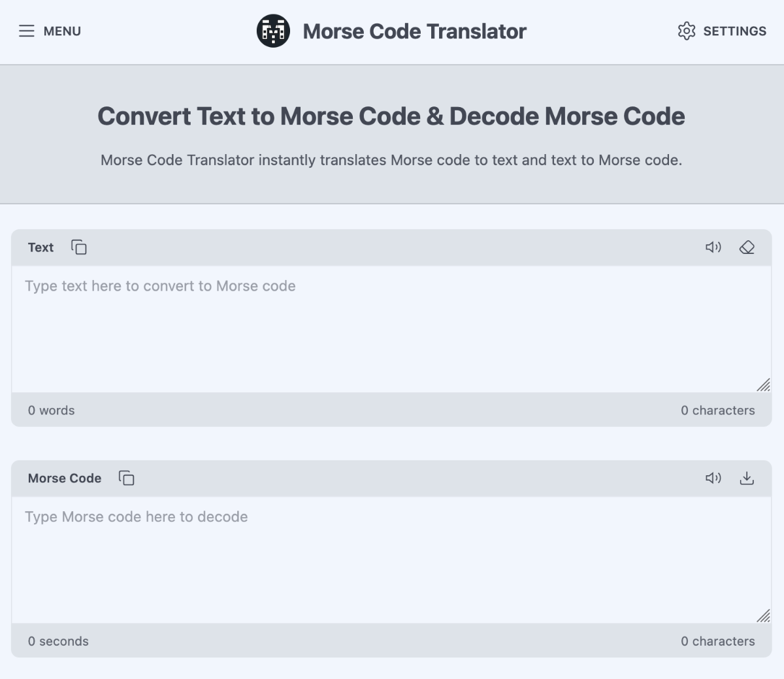Click the MENU label in the header
The image size is (784, 679).
(62, 31)
